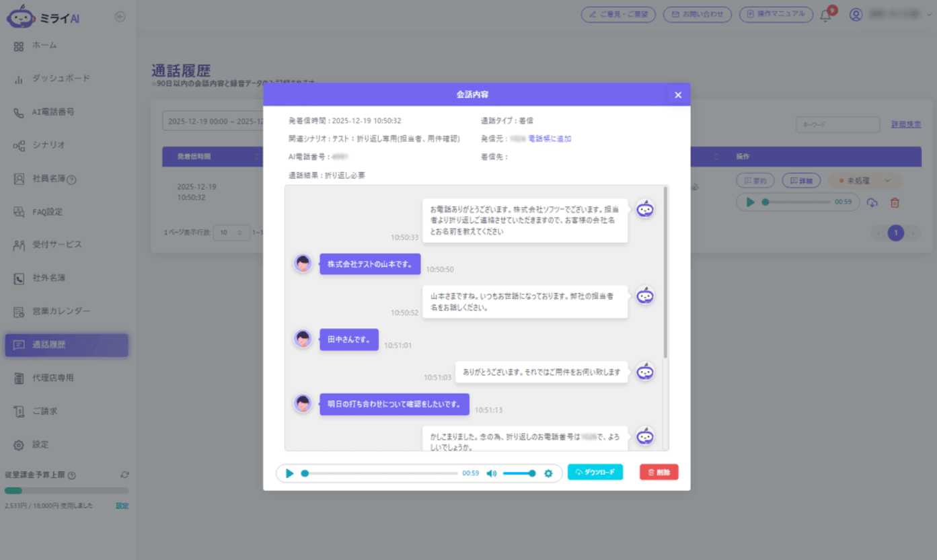Expand the 未処理 status dropdown
Image resolution: width=937 pixels, height=560 pixels.
click(x=865, y=181)
